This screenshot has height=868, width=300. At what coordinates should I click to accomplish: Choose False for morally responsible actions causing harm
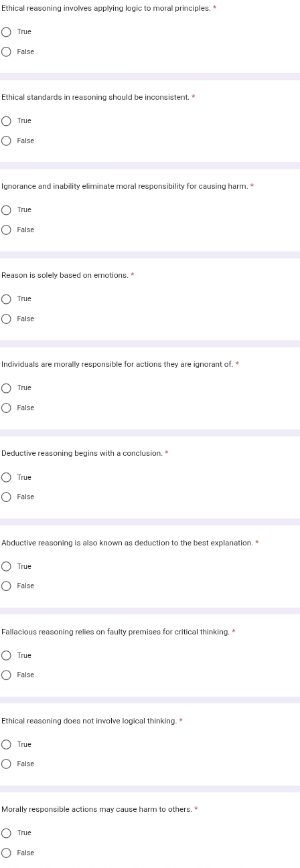(x=7, y=853)
